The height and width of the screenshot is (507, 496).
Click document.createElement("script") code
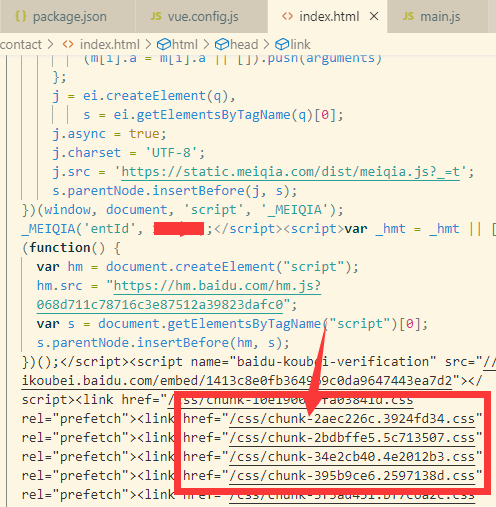coord(228,267)
